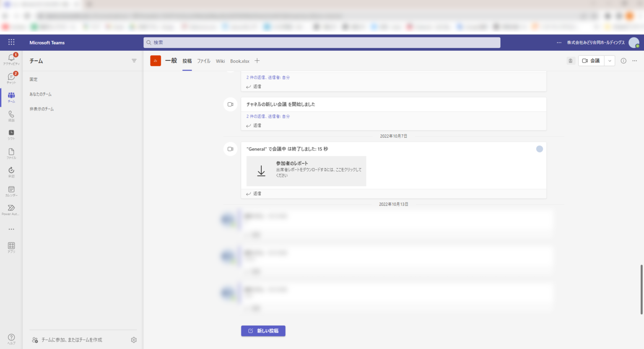Open Power Automate in the sidebar
The width and height of the screenshot is (644, 349).
(x=11, y=210)
